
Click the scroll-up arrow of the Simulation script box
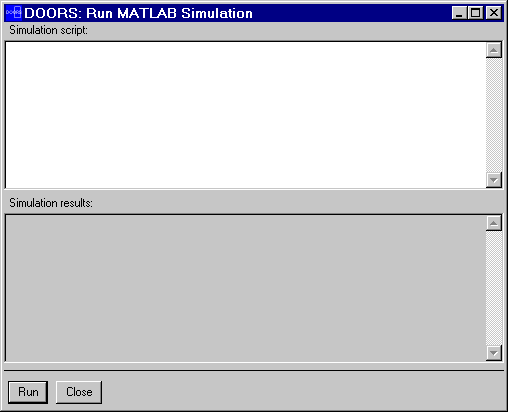click(494, 50)
